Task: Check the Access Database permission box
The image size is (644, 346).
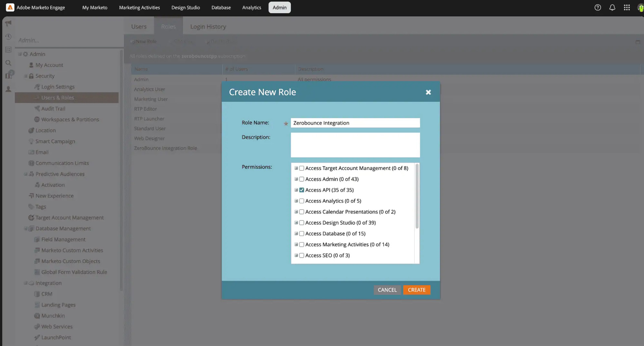Action: [302, 234]
